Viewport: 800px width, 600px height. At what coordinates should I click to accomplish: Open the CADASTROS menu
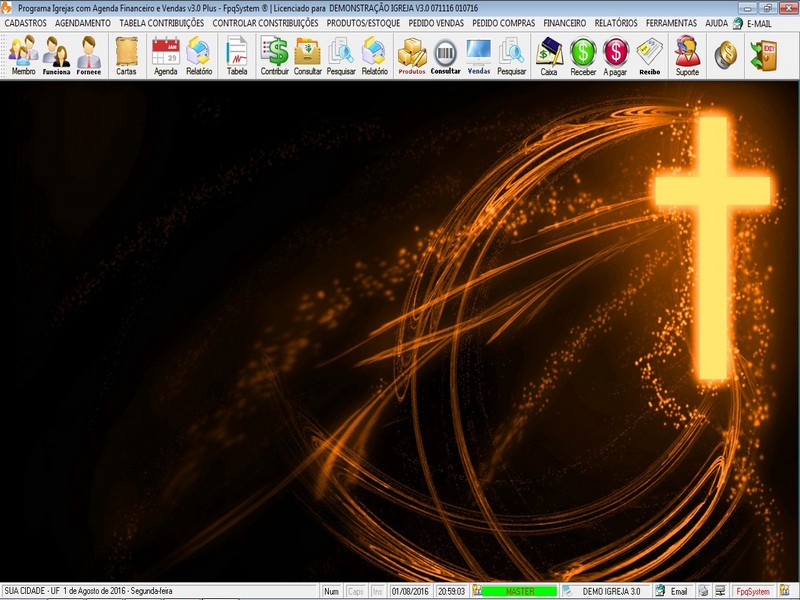point(26,23)
